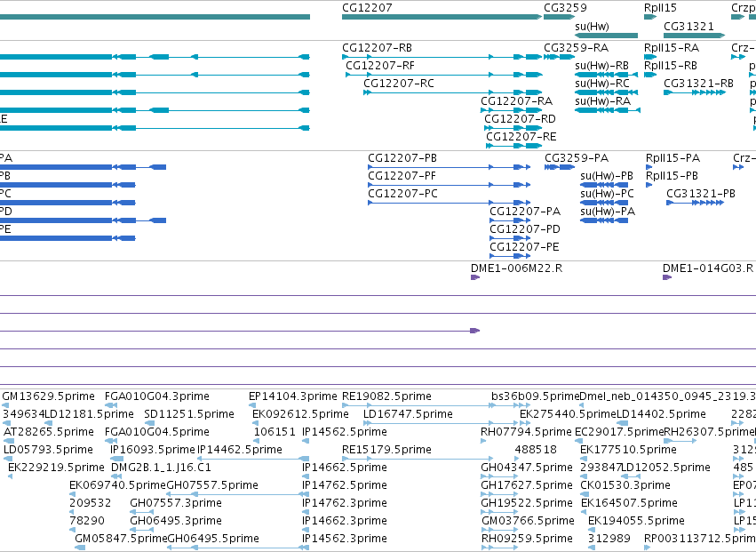Select the DME1-006M22.R feature label
The image size is (756, 552).
point(516,268)
